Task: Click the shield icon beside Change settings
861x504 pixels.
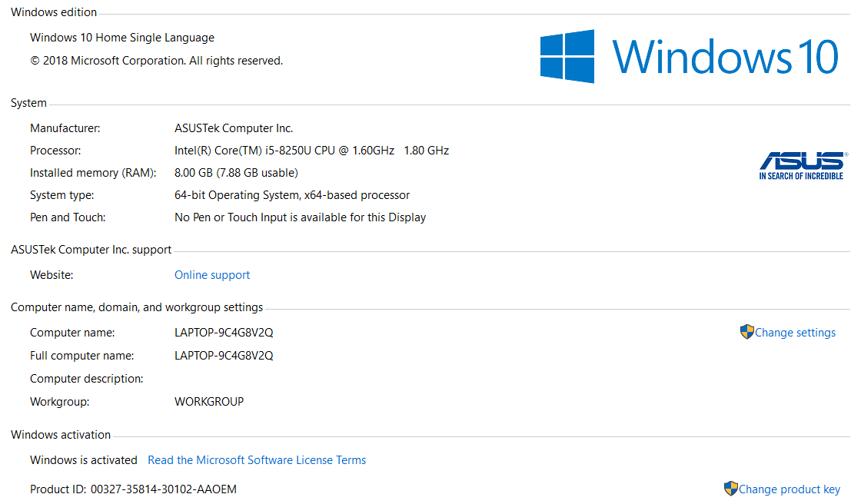Action: point(746,332)
